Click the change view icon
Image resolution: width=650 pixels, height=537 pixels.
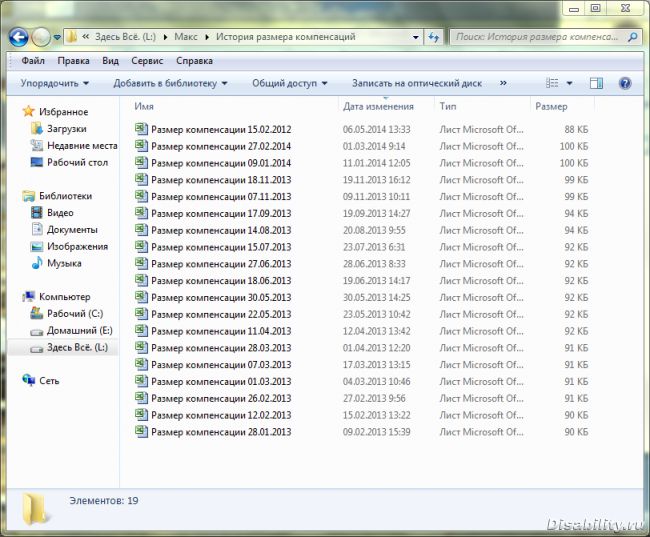552,83
